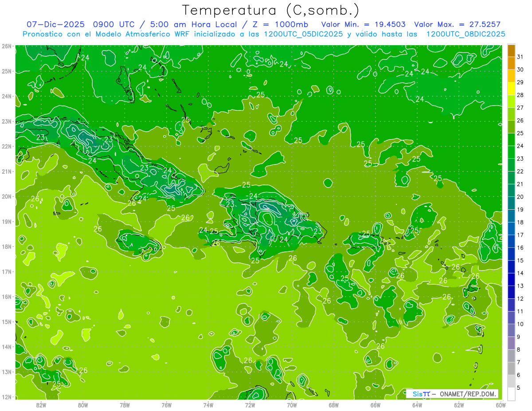Click the color scale label 18
Screen dimensions: 532x411
pos(520,222)
